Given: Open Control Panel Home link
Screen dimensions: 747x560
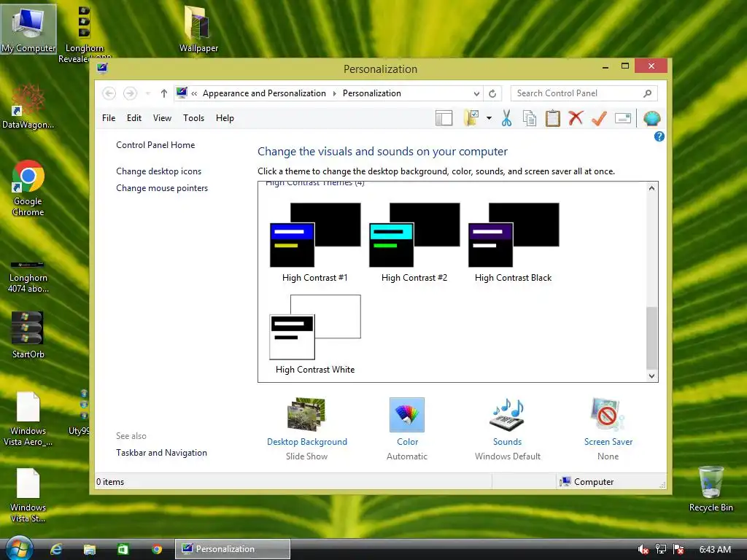Looking at the screenshot, I should (155, 145).
